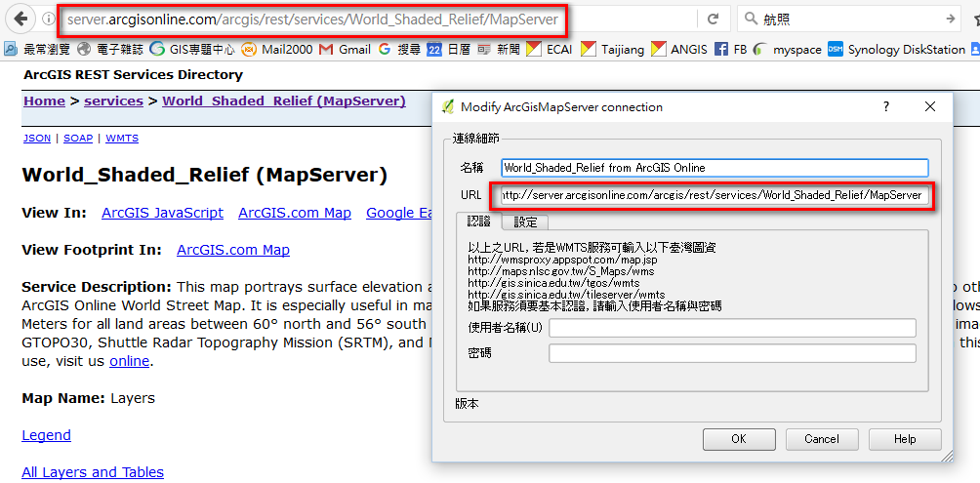
Task: Click the 名稱 name input field
Action: click(715, 168)
